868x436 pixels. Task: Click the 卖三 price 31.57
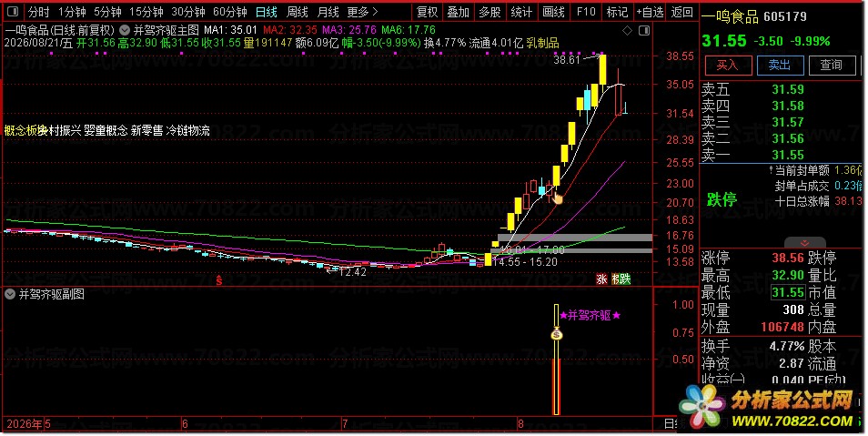tap(788, 122)
